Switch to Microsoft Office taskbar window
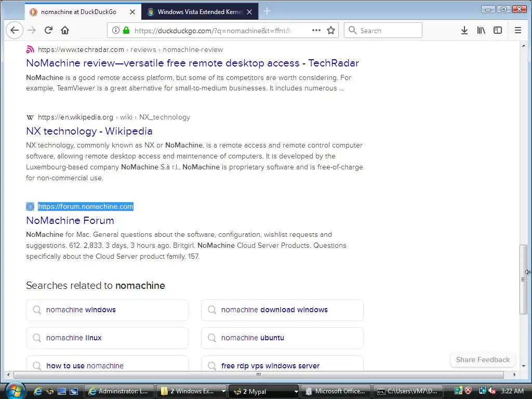 [x=336, y=391]
